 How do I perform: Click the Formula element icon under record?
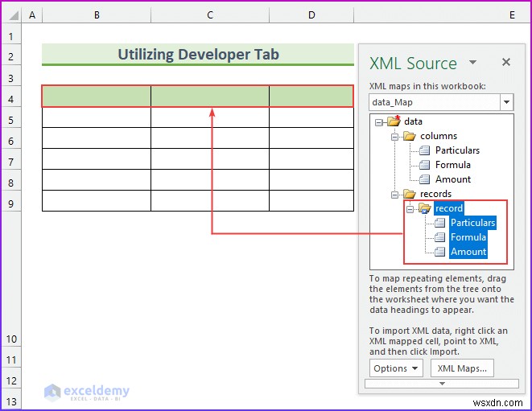(x=440, y=237)
